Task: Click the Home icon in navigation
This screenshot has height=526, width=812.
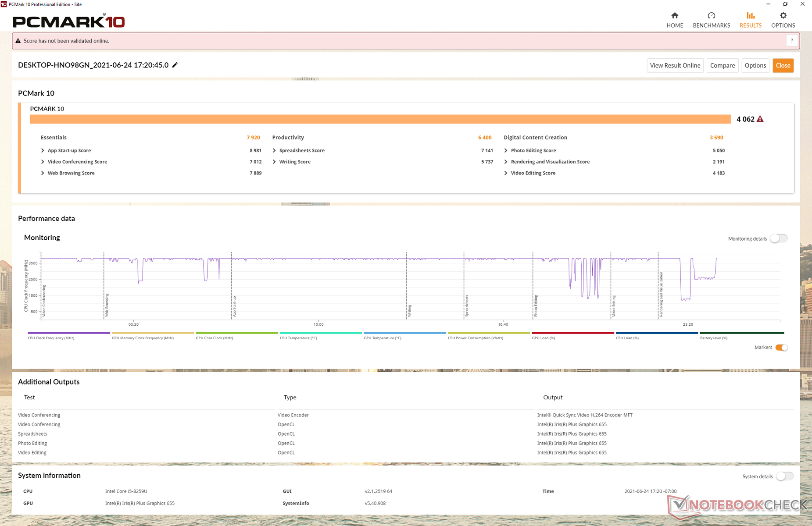Action: point(674,16)
